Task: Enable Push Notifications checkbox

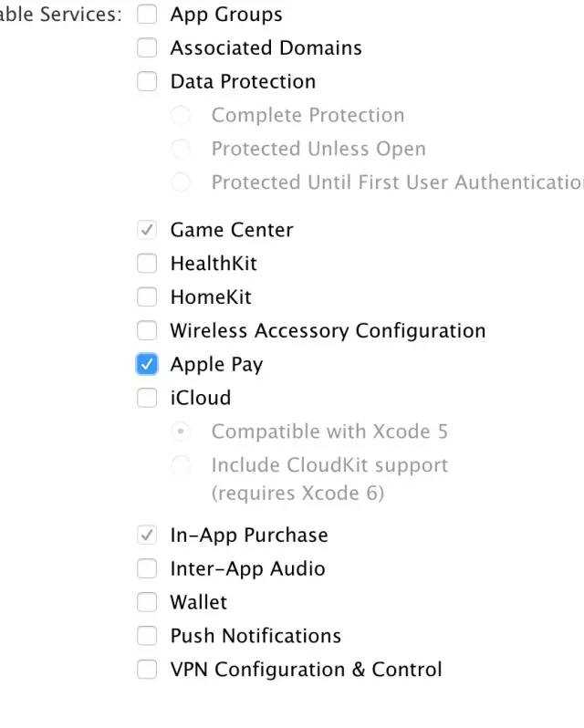Action: coord(147,636)
